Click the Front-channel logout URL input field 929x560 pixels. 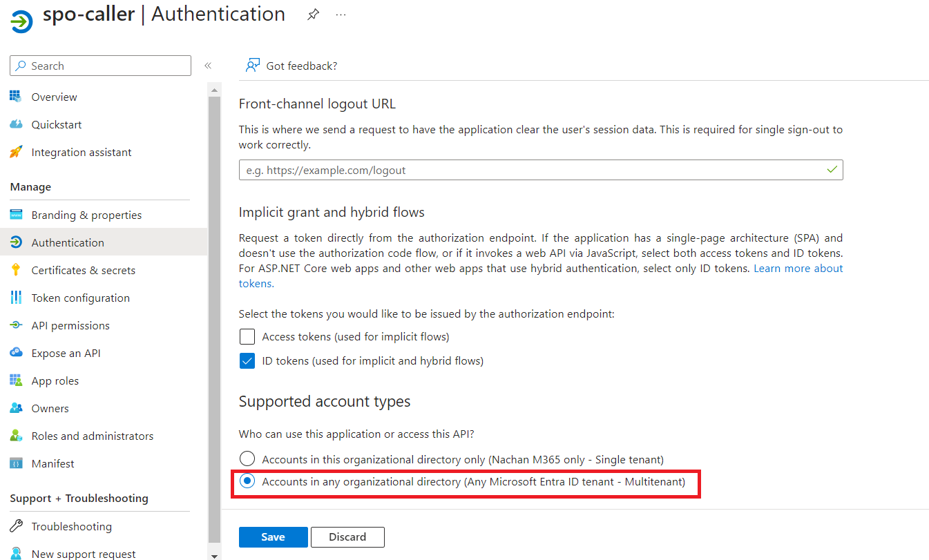[532, 170]
